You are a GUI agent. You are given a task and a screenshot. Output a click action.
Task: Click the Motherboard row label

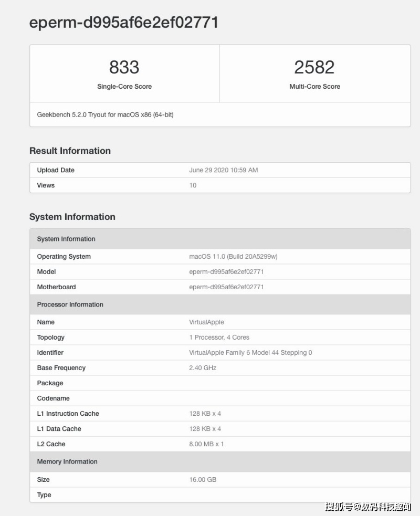tap(56, 287)
